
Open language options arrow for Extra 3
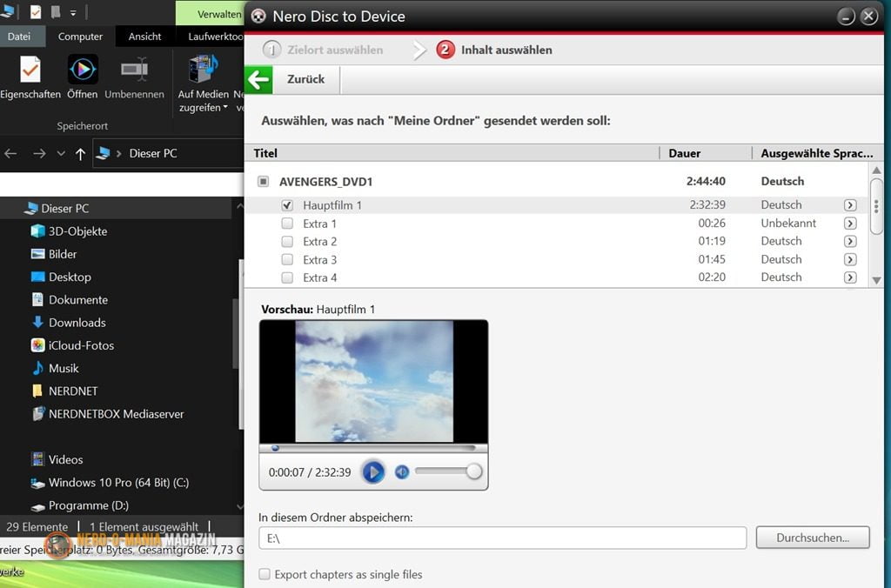coord(850,259)
